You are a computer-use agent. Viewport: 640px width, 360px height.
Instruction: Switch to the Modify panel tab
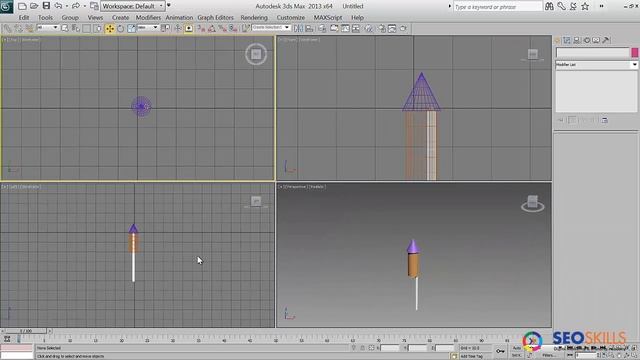click(x=567, y=40)
